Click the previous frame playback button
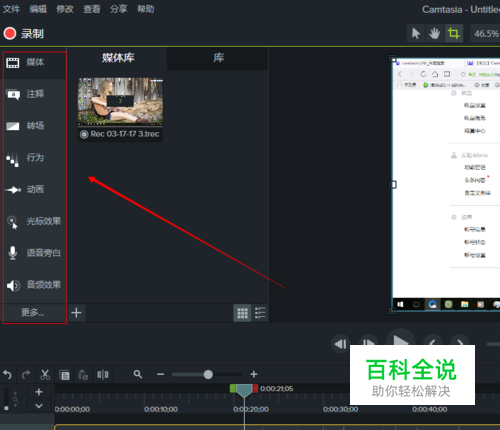The width and height of the screenshot is (500, 430). (340, 344)
